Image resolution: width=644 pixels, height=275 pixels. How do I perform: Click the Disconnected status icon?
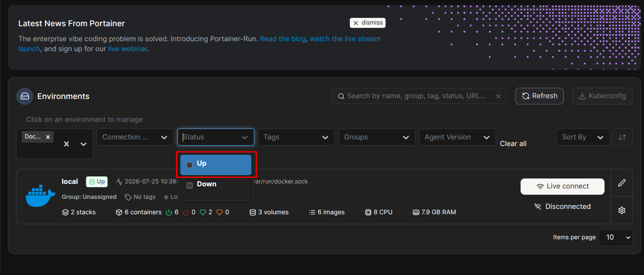pyautogui.click(x=538, y=206)
